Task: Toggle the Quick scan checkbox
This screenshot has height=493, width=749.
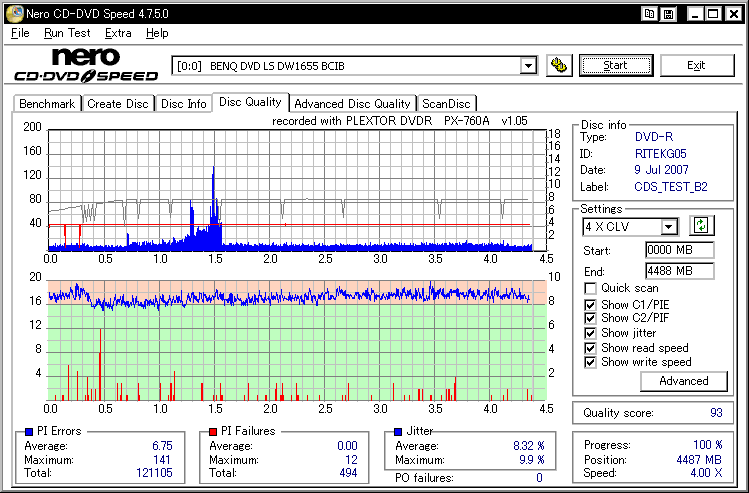Action: coord(590,289)
